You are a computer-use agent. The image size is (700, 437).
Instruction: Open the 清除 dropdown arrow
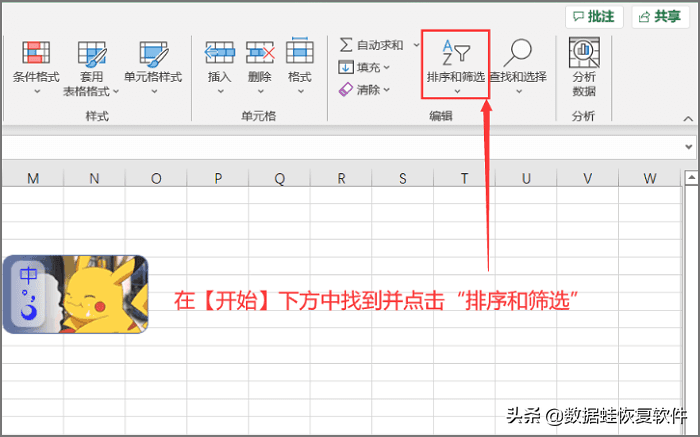coord(387,90)
